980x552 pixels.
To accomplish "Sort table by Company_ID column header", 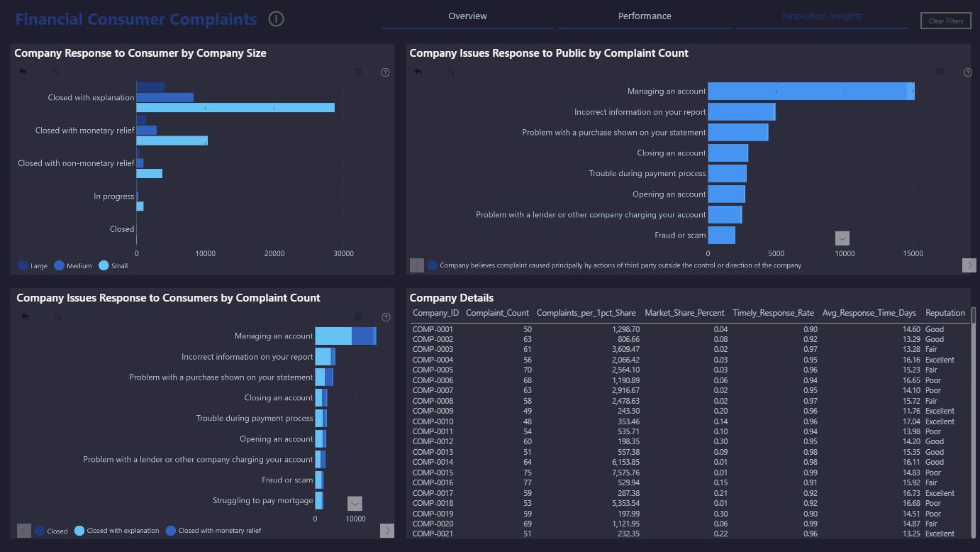I will 435,313.
